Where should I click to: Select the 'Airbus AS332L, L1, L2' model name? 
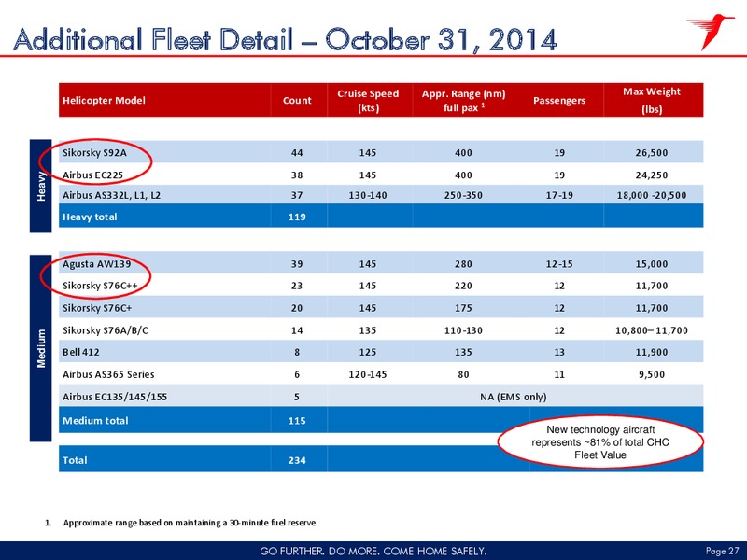click(x=111, y=195)
